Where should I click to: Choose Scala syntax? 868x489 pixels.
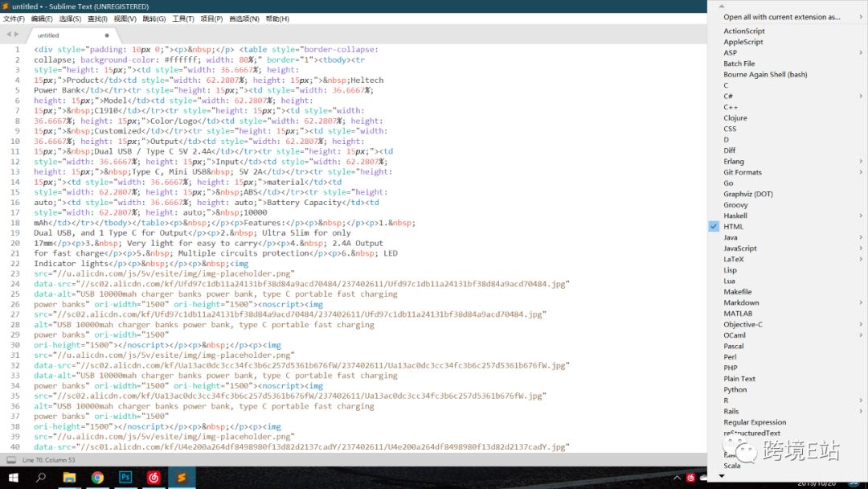[x=731, y=466]
